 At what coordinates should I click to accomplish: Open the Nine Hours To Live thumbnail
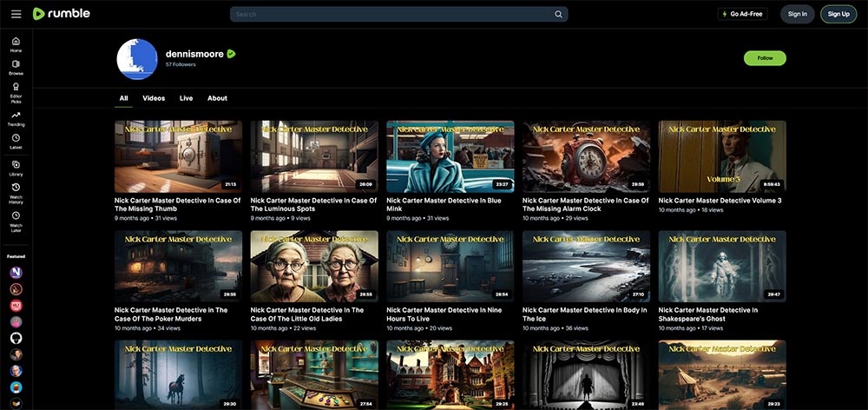(450, 267)
